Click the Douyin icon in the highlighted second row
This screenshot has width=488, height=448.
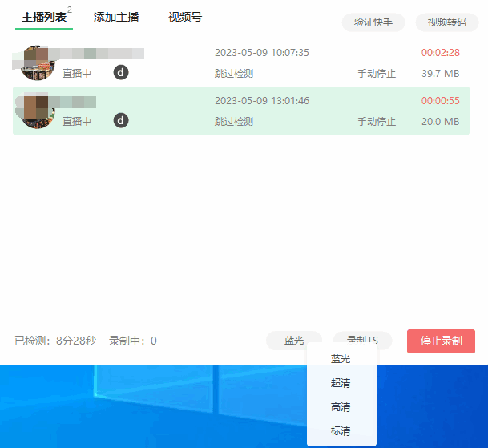[x=121, y=121]
